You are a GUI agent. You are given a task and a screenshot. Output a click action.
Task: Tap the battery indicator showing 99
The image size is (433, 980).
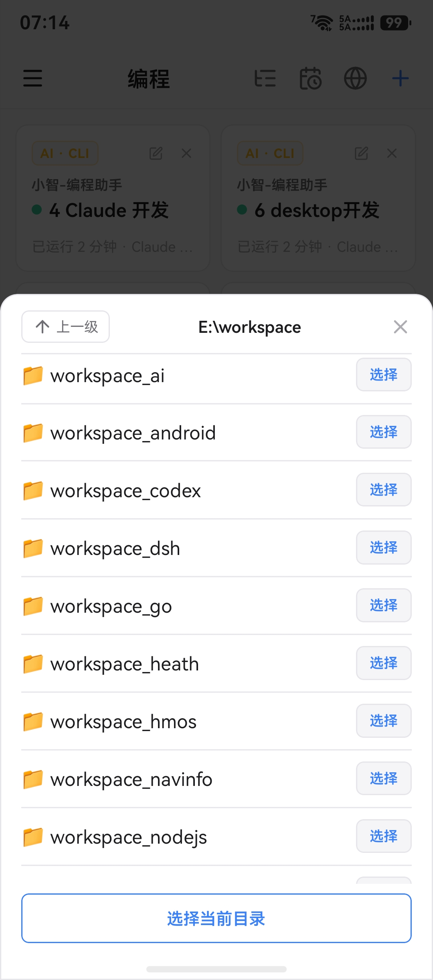(x=395, y=22)
